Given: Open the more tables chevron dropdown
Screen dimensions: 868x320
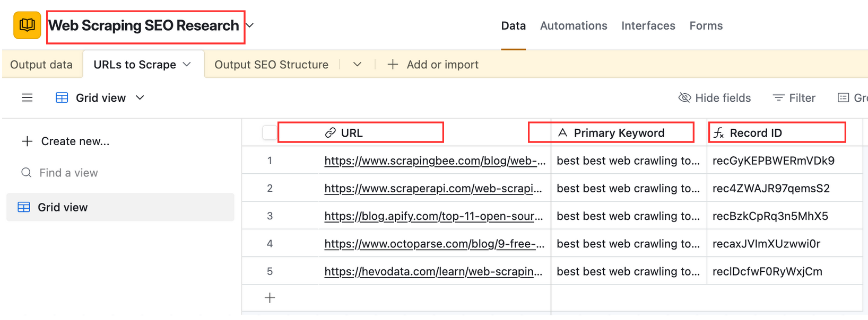Looking at the screenshot, I should tap(357, 65).
